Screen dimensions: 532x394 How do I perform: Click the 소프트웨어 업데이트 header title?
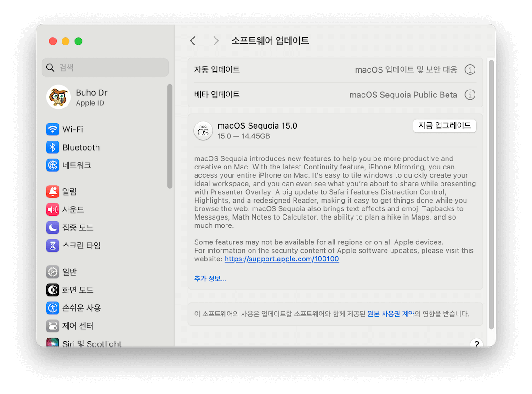click(270, 41)
